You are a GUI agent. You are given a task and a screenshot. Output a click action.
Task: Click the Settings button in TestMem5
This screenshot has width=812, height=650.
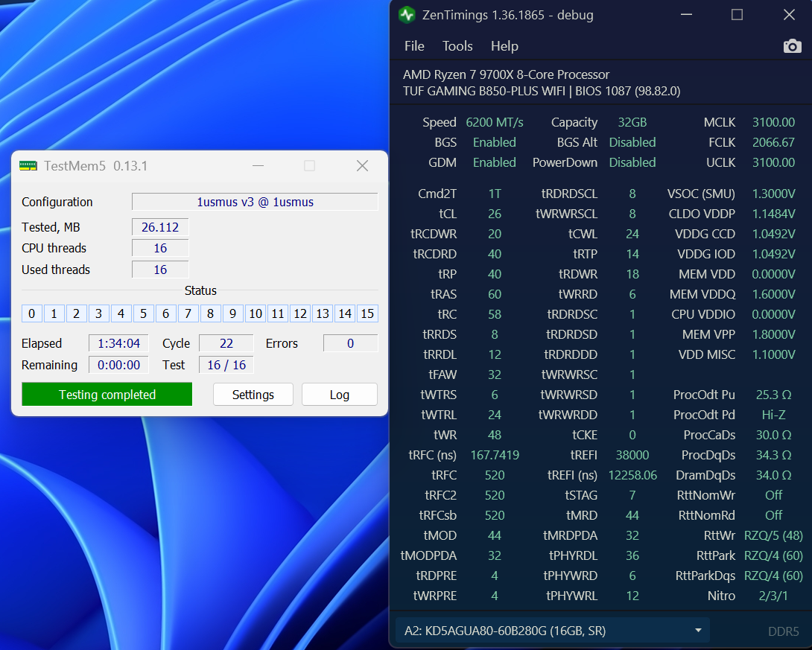[253, 395]
